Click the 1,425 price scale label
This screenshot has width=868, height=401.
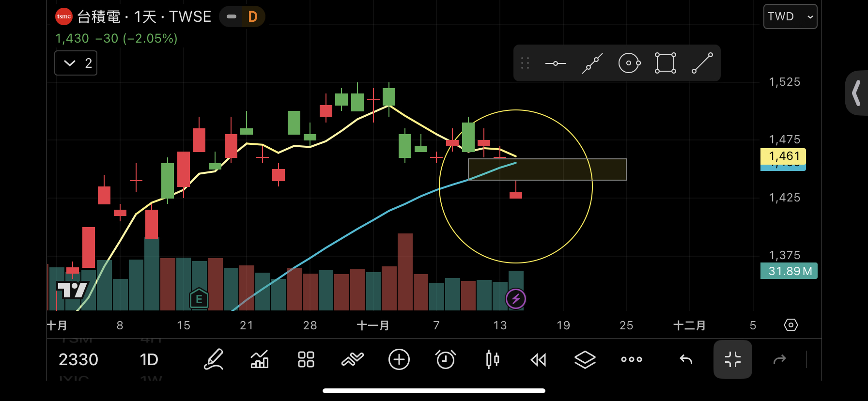tap(785, 198)
